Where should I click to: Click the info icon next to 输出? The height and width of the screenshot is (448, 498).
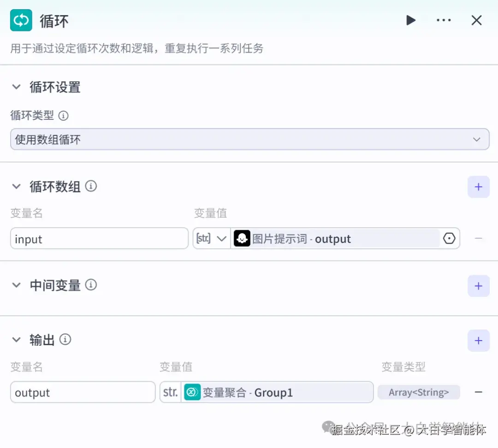[x=65, y=340]
